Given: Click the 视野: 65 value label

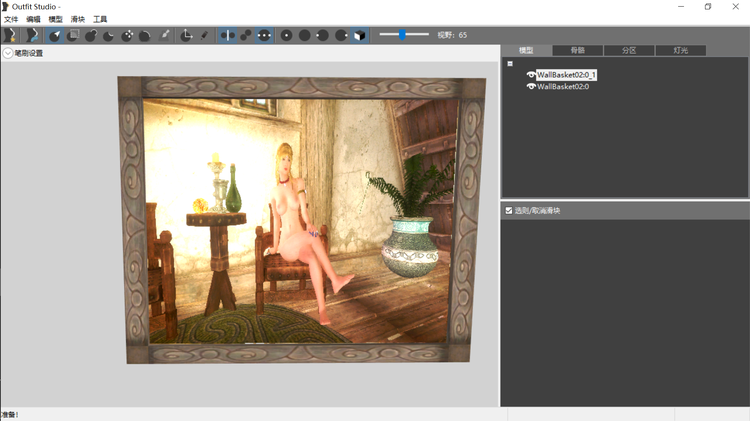Looking at the screenshot, I should pyautogui.click(x=452, y=35).
